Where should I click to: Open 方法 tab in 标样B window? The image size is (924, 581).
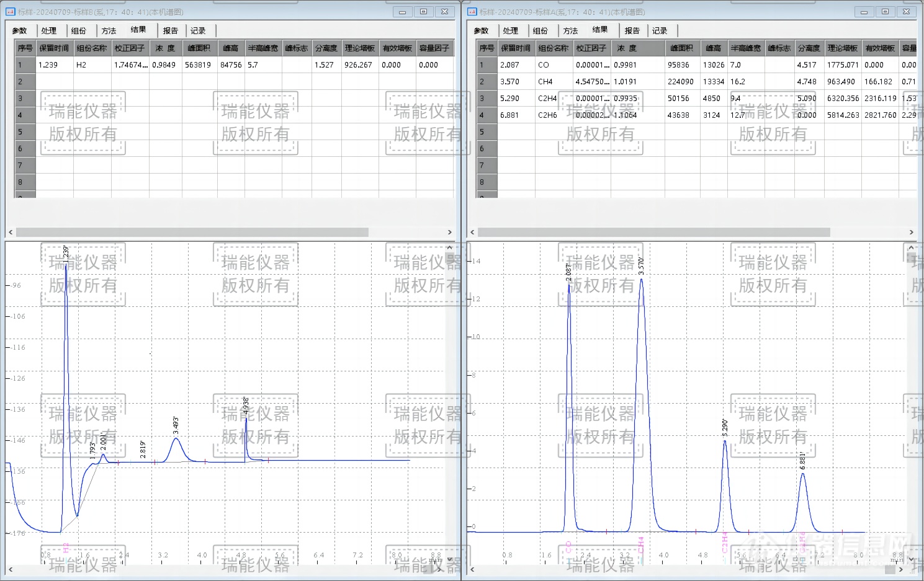pyautogui.click(x=109, y=30)
